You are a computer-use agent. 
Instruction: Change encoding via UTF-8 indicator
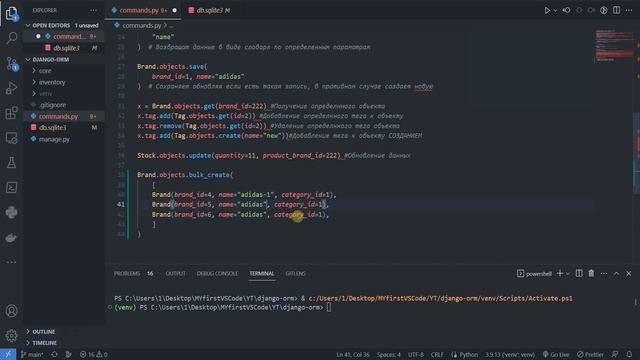point(416,354)
